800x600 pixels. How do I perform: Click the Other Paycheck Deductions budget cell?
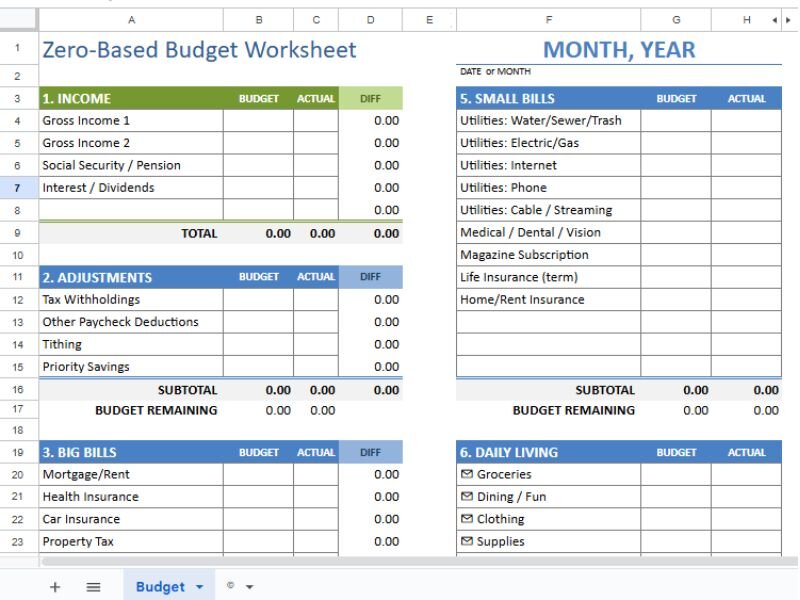(258, 322)
